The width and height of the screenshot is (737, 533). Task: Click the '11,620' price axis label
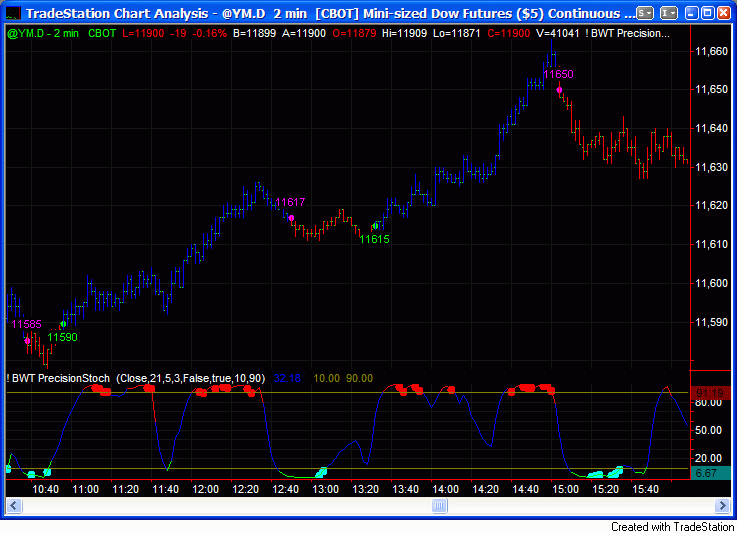[711, 205]
